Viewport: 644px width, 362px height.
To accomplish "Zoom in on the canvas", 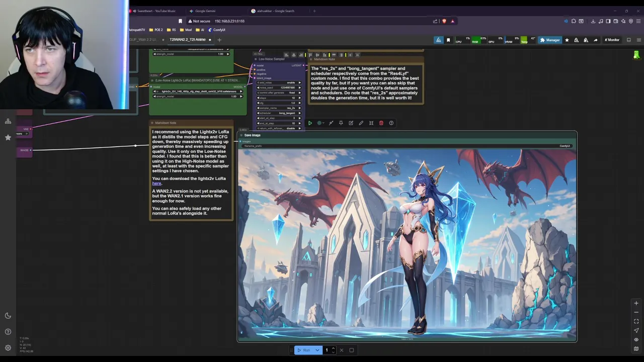I will click(x=636, y=303).
